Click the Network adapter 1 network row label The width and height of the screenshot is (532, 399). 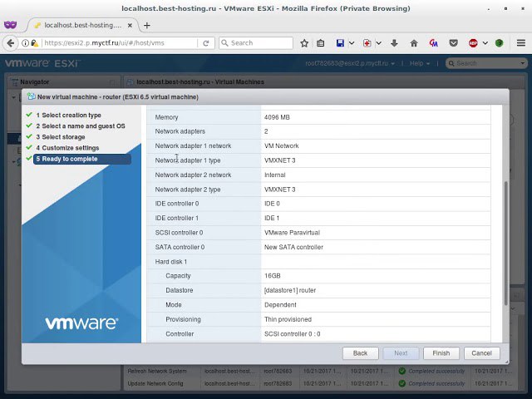point(193,146)
